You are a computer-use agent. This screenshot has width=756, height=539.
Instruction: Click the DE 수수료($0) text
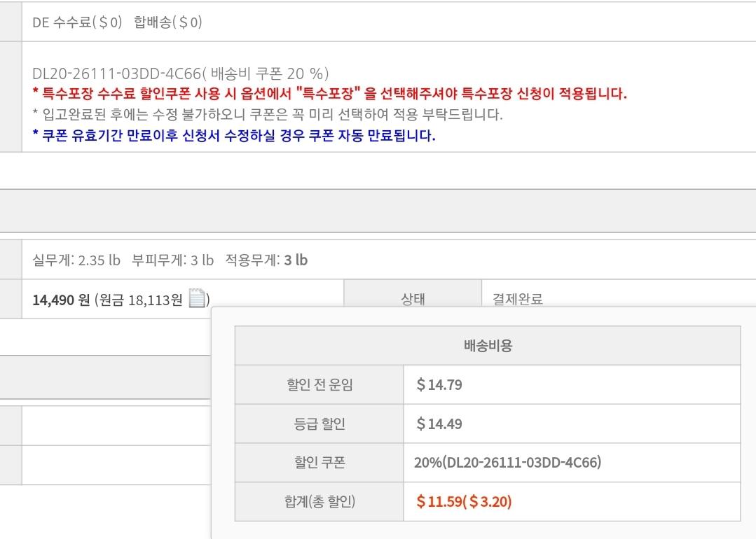77,22
